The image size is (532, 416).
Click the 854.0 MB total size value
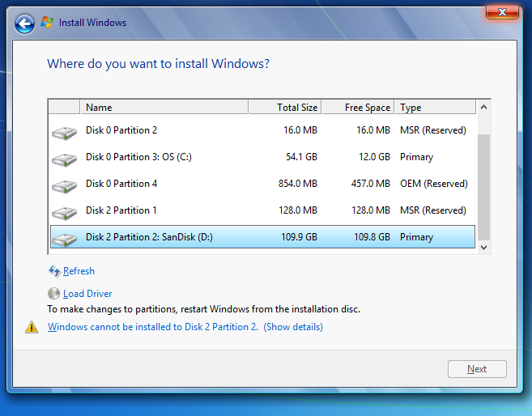(x=298, y=184)
